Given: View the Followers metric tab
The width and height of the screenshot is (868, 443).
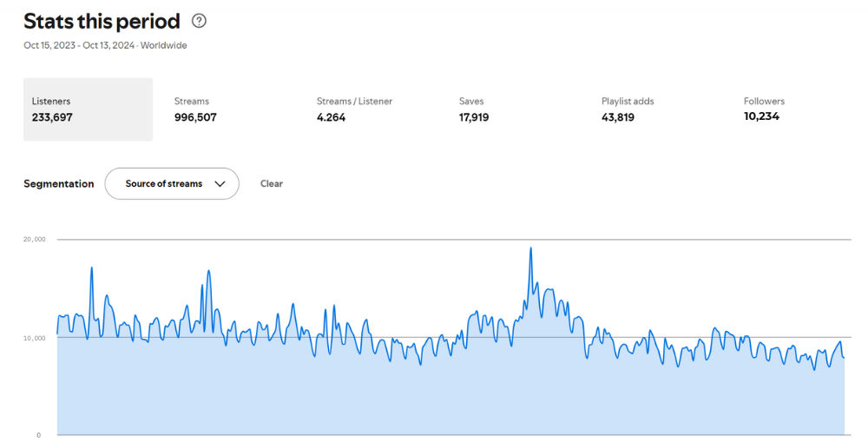Looking at the screenshot, I should coord(764,109).
